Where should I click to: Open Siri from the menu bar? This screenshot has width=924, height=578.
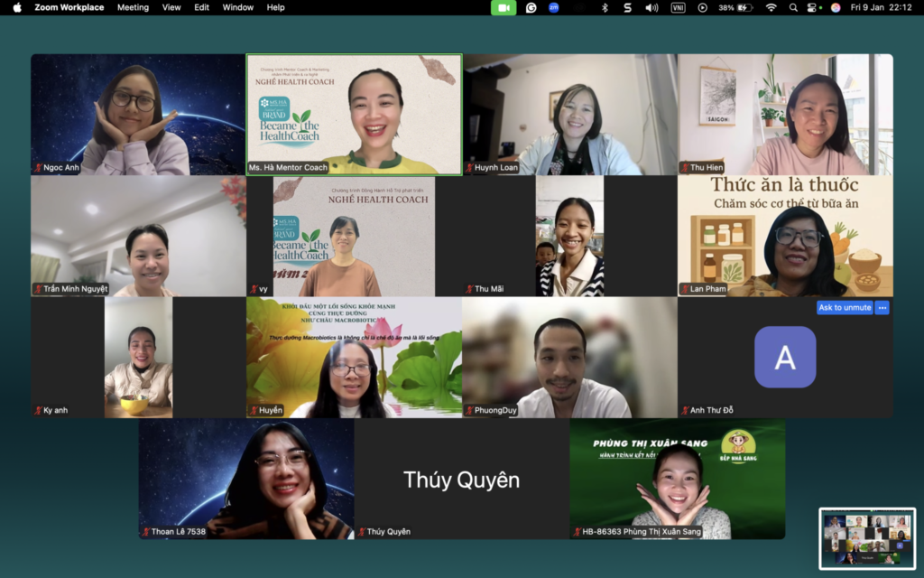[x=835, y=7]
